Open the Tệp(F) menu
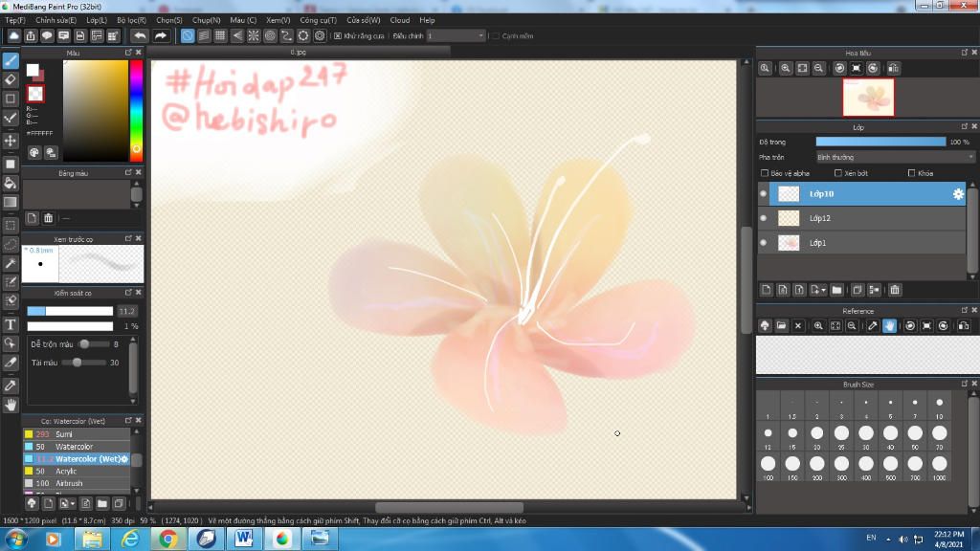This screenshot has height=551, width=980. 15,20
